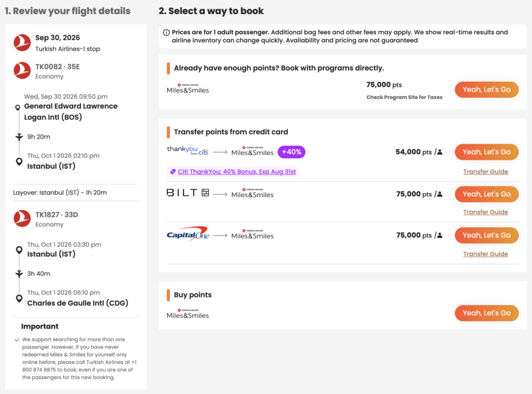Click the purple +40% bonus badge
Image resolution: width=532 pixels, height=394 pixels.
pos(291,152)
